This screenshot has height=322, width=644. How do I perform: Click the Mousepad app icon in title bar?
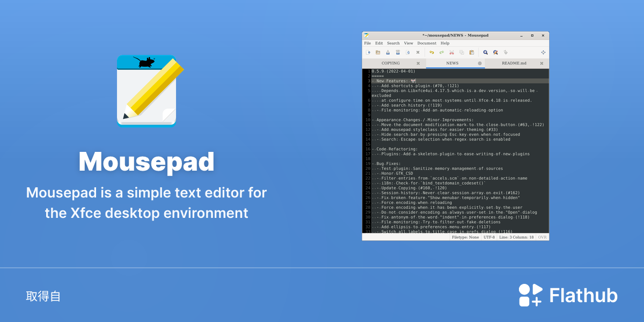coord(366,35)
